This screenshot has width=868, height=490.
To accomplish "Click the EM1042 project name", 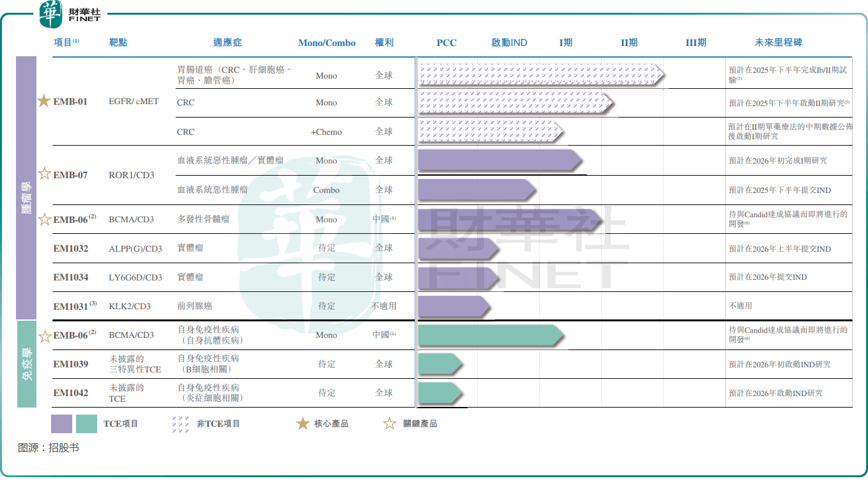I will 71,393.
